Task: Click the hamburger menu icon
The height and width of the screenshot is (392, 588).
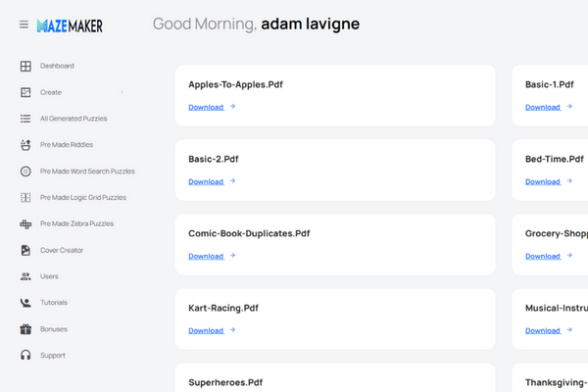Action: pos(24,24)
